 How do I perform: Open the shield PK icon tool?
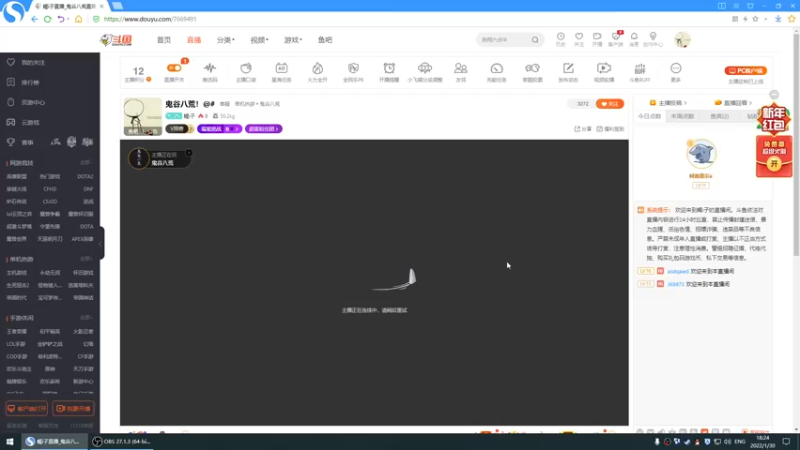[x=353, y=68]
